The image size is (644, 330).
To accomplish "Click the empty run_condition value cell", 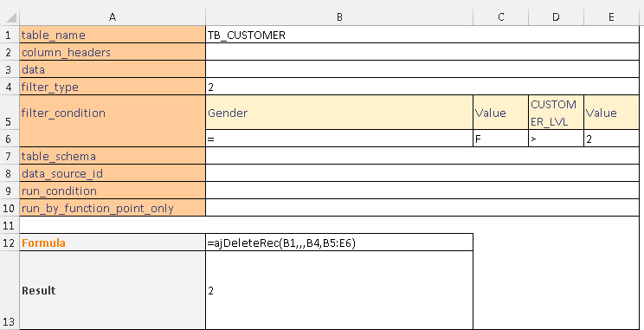I will (x=422, y=190).
